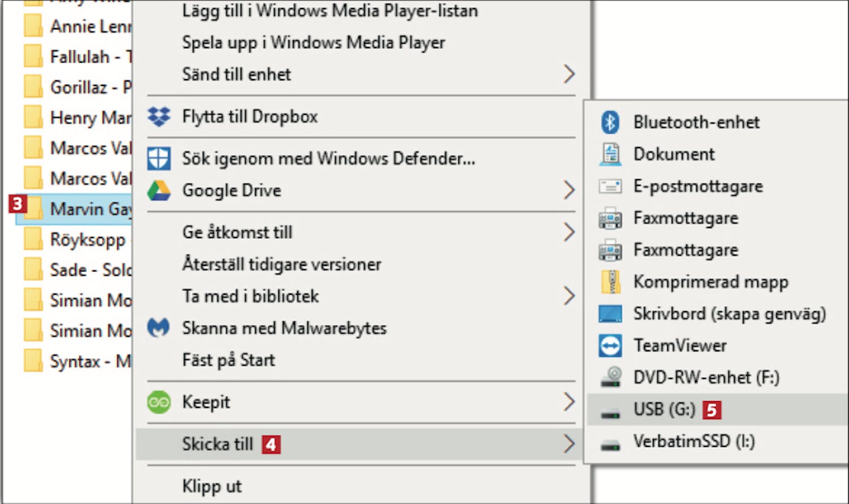Click the Skrivbord desktop shortcut icon
Screen dimensions: 849x504
610,314
